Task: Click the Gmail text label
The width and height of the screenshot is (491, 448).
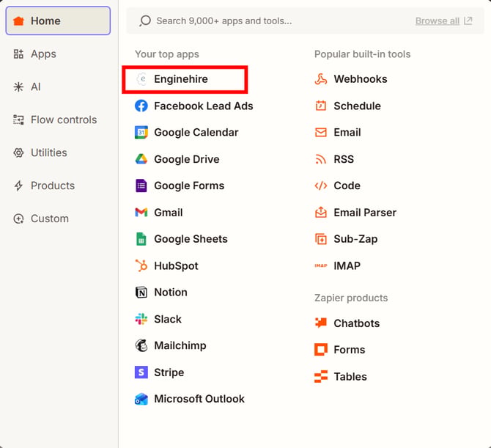Action: (x=168, y=213)
